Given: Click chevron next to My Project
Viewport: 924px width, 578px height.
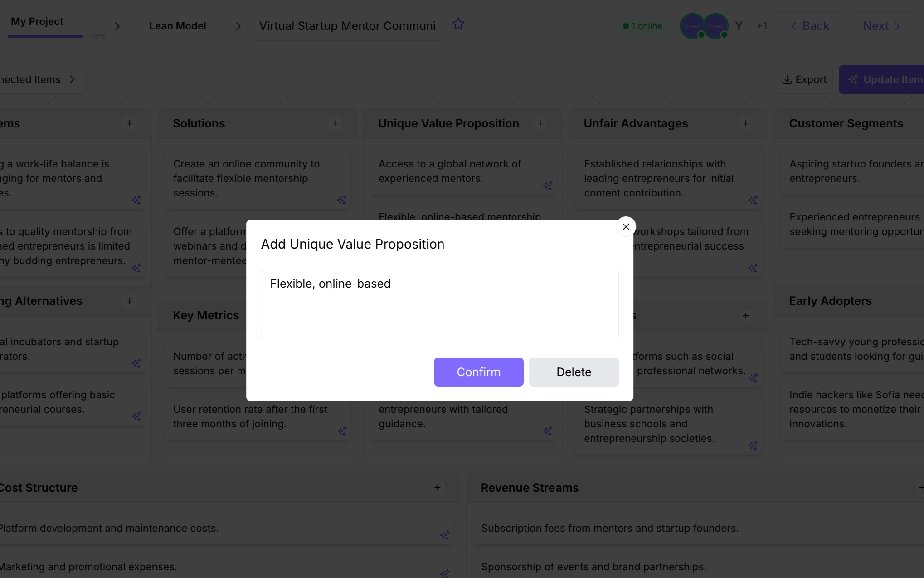Looking at the screenshot, I should 117,26.
